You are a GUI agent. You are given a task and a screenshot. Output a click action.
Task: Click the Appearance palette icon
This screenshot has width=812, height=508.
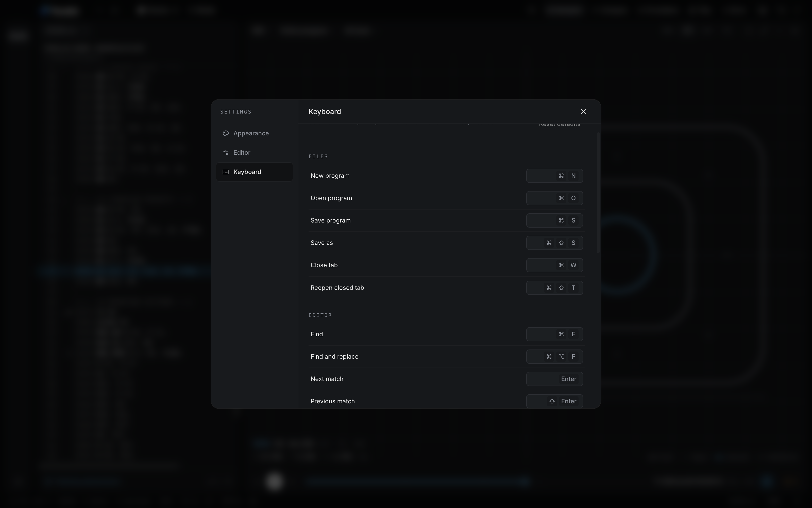(226, 133)
